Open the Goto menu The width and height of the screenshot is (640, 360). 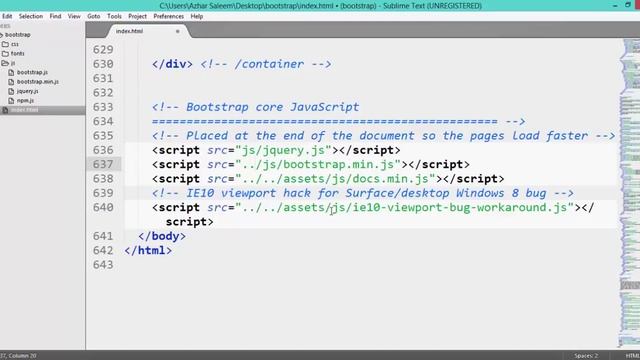pyautogui.click(x=93, y=16)
